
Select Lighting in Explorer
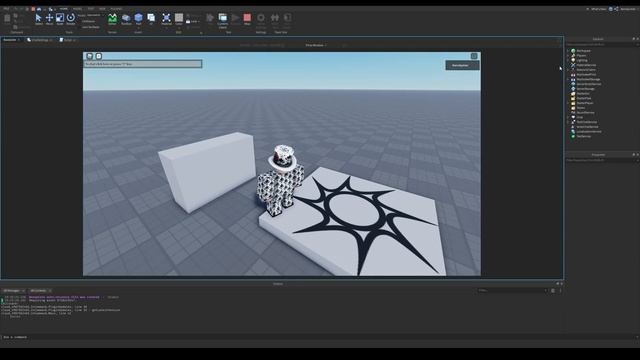[582, 60]
